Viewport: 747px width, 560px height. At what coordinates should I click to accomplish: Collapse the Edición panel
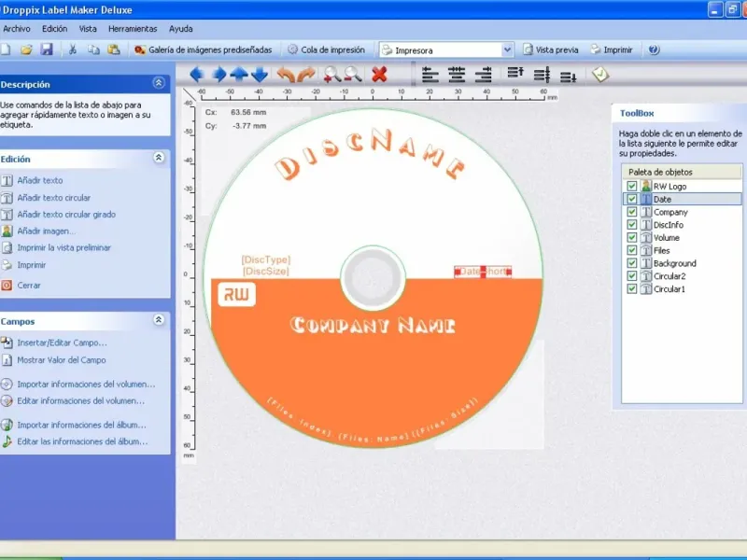click(x=159, y=158)
